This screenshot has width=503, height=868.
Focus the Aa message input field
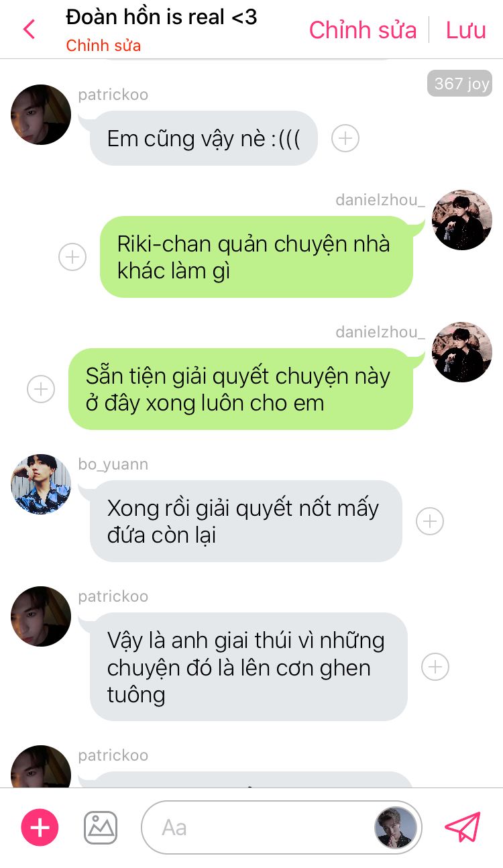click(258, 827)
